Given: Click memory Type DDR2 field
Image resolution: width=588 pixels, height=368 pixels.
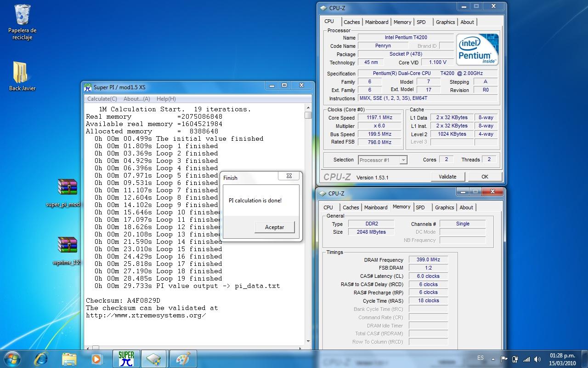Looking at the screenshot, I should 372,224.
